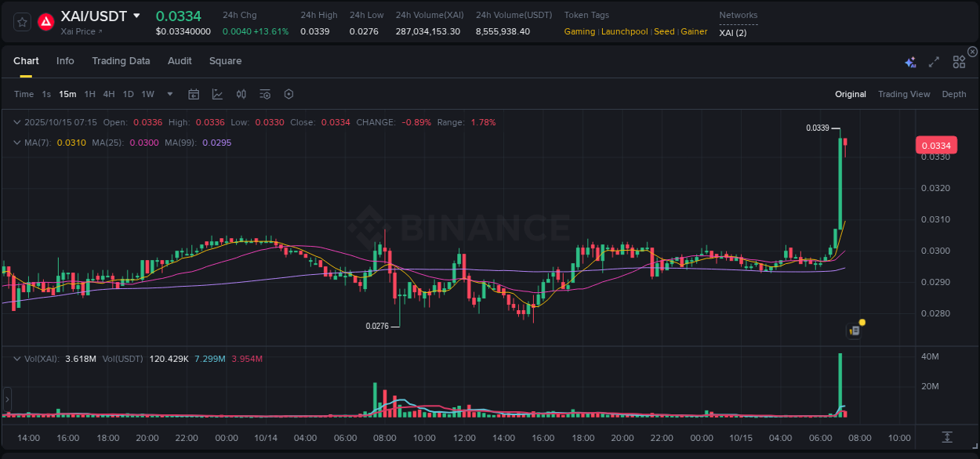Screen dimensions: 980x459
Task: Toggle the favorite star for XAI/USDT
Action: [22, 22]
